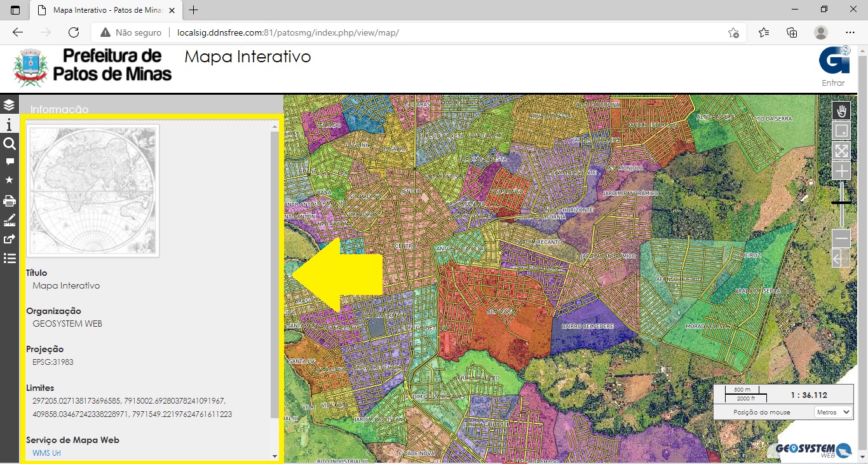This screenshot has height=464, width=868.
Task: Open the WMS Url link
Action: [x=46, y=453]
